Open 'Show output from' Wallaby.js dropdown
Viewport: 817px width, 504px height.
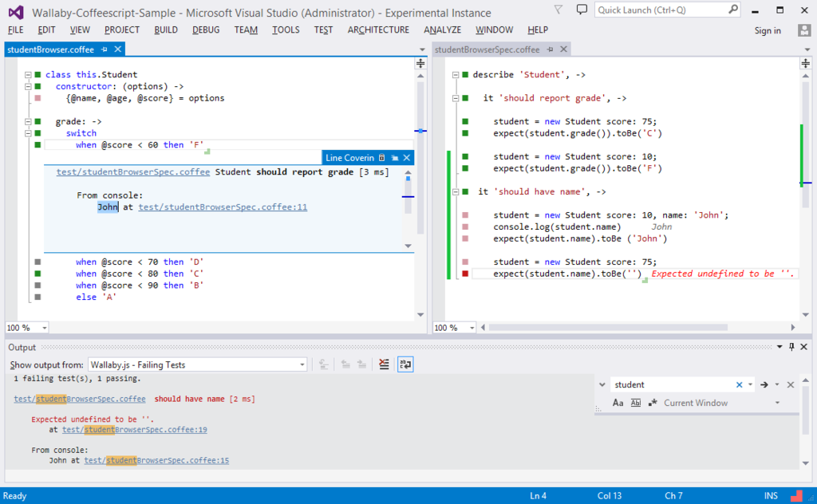302,364
